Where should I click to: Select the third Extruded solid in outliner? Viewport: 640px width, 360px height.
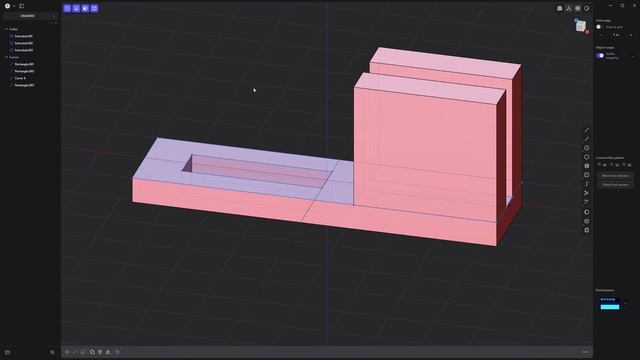[x=24, y=50]
